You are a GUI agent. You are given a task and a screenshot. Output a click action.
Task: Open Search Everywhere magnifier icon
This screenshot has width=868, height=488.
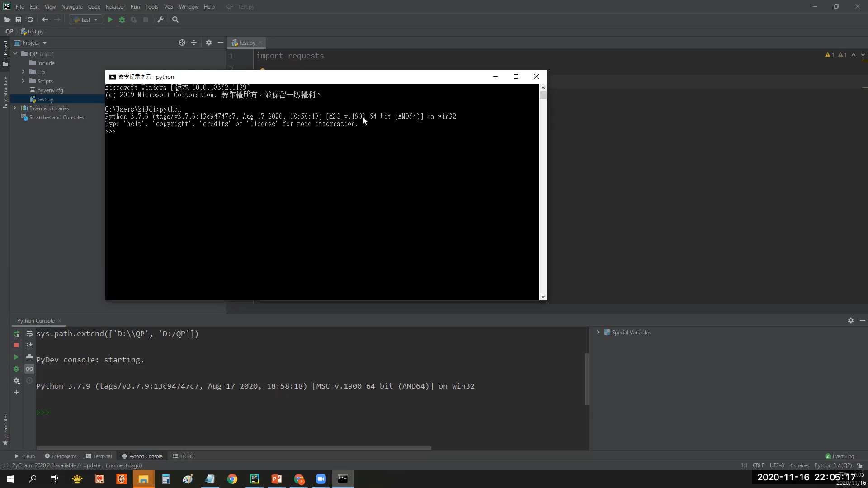175,19
